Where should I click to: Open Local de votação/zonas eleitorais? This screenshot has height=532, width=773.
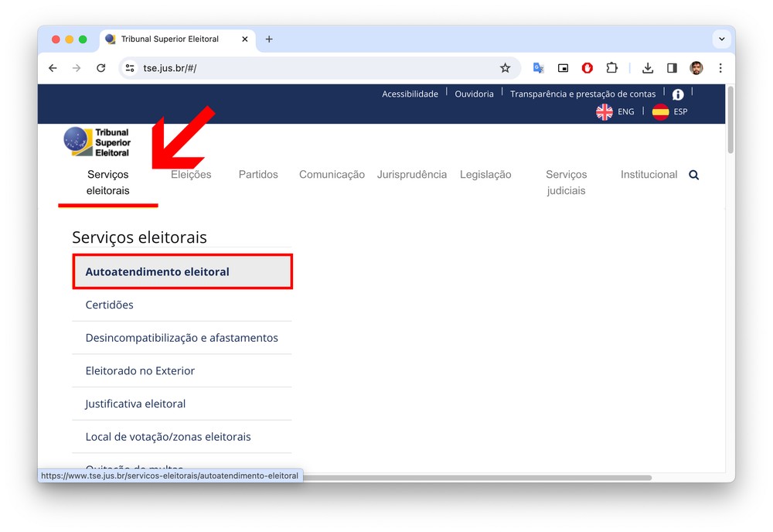[x=168, y=437]
